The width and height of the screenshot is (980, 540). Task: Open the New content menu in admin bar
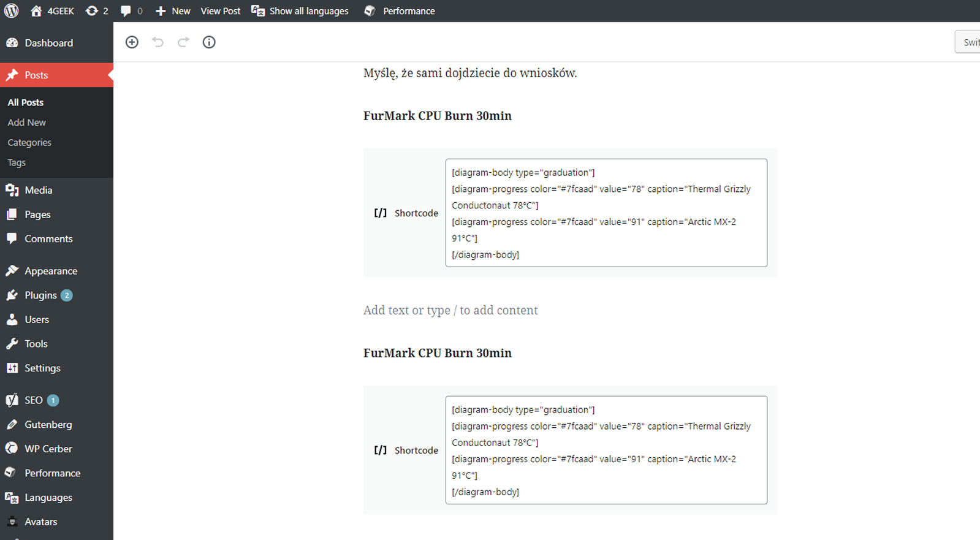coord(173,11)
